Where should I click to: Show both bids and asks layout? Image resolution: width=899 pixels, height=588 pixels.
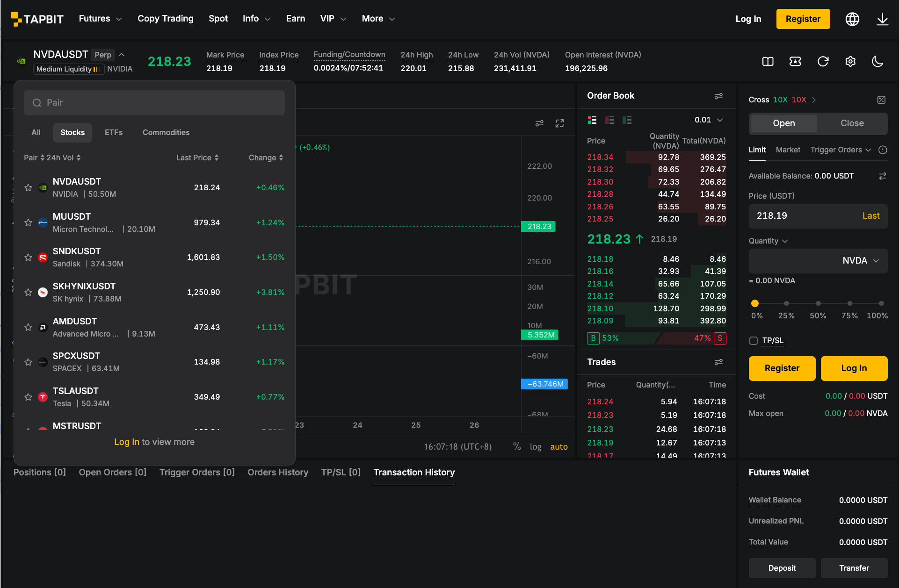592,120
